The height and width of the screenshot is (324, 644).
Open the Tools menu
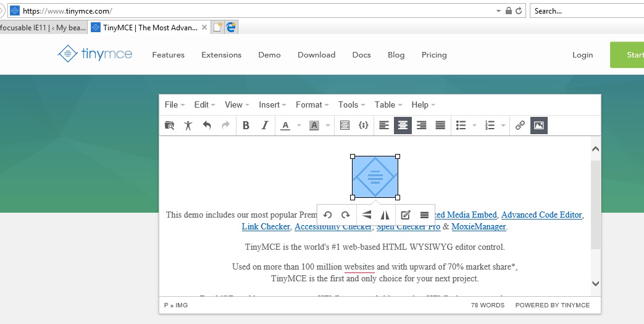coord(351,105)
